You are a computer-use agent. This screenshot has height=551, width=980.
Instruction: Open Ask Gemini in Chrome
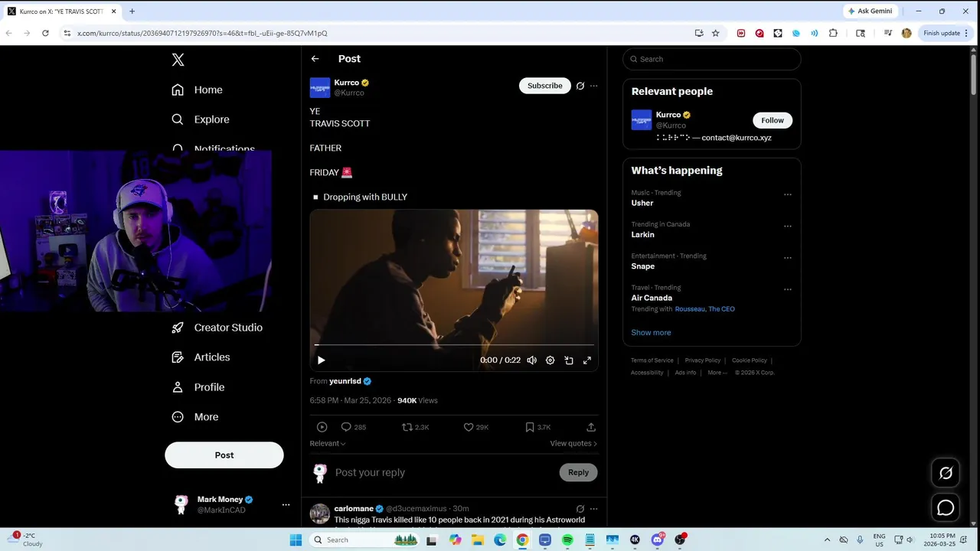click(870, 11)
